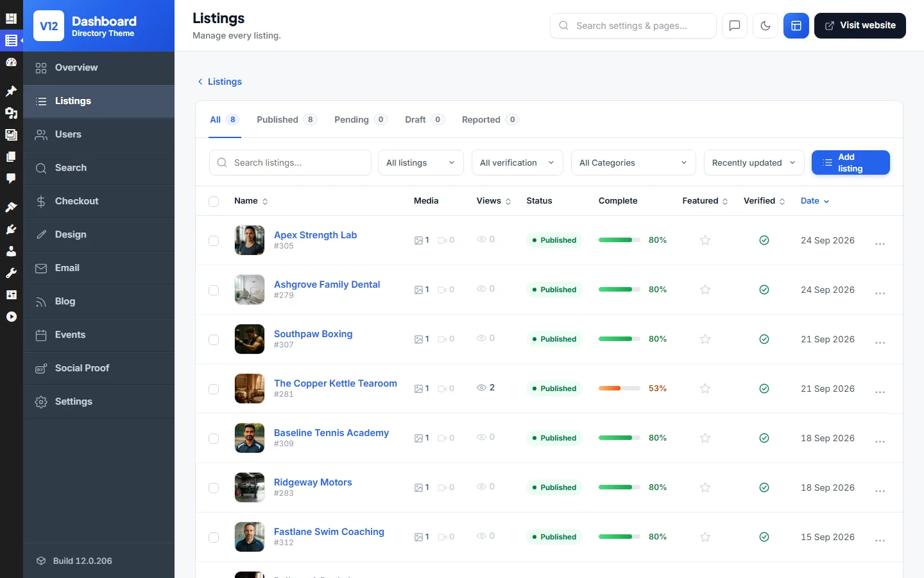Focus the Search listings input field

(290, 162)
